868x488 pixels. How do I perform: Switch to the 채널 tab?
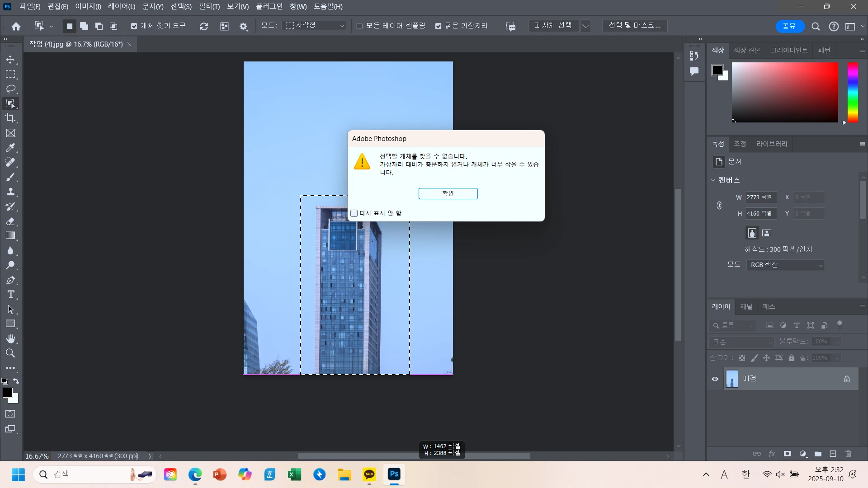click(746, 306)
